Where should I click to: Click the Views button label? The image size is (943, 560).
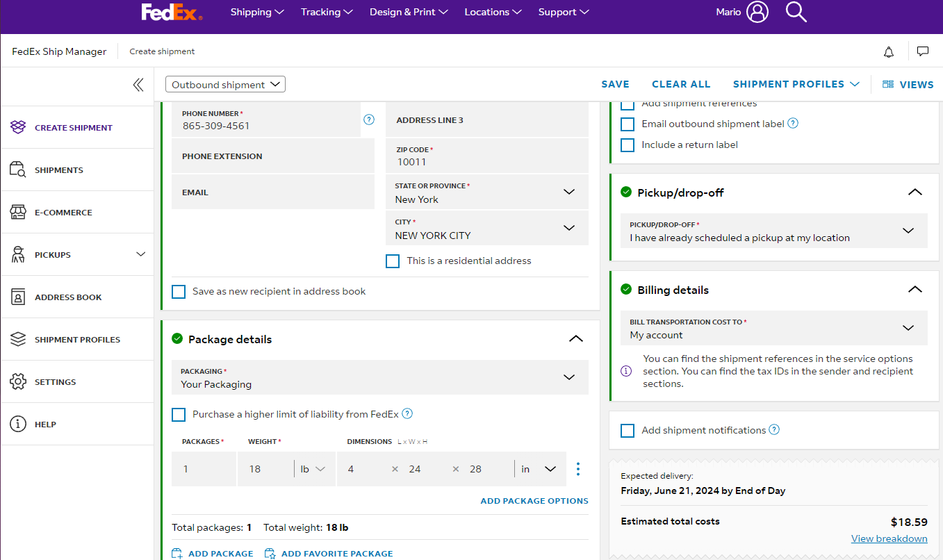click(x=917, y=85)
